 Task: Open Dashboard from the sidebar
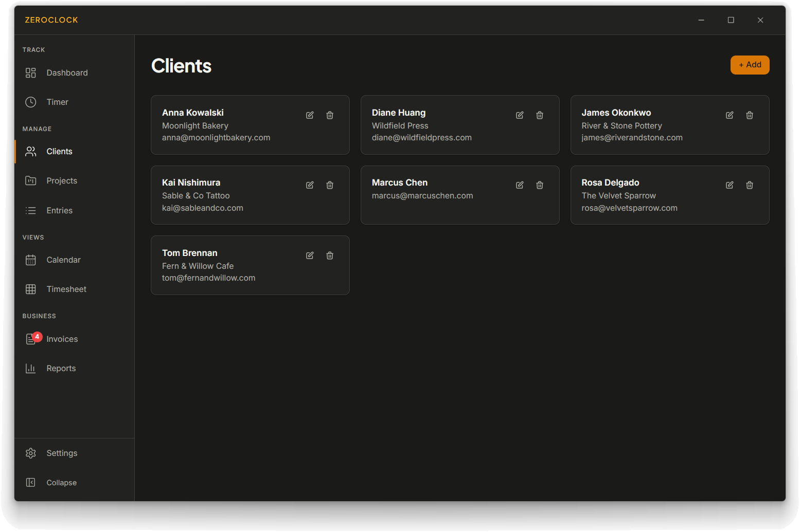coord(67,73)
